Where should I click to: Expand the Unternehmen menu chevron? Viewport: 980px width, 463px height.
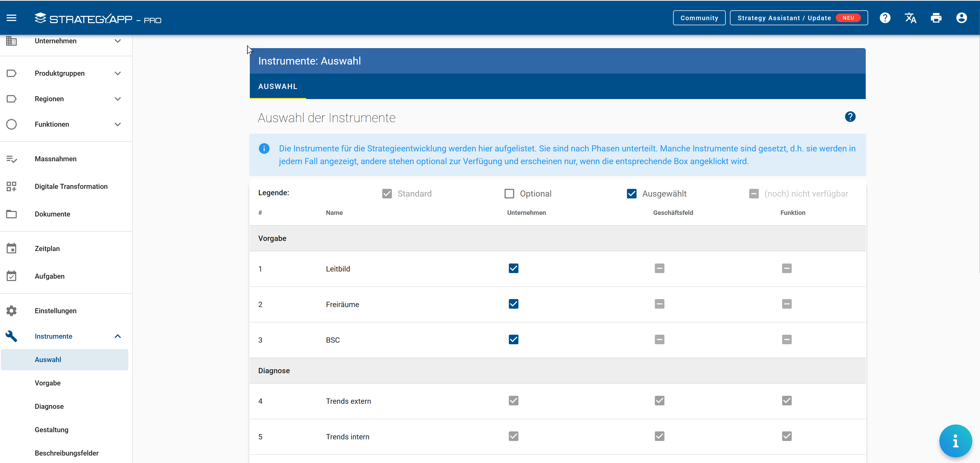(117, 41)
